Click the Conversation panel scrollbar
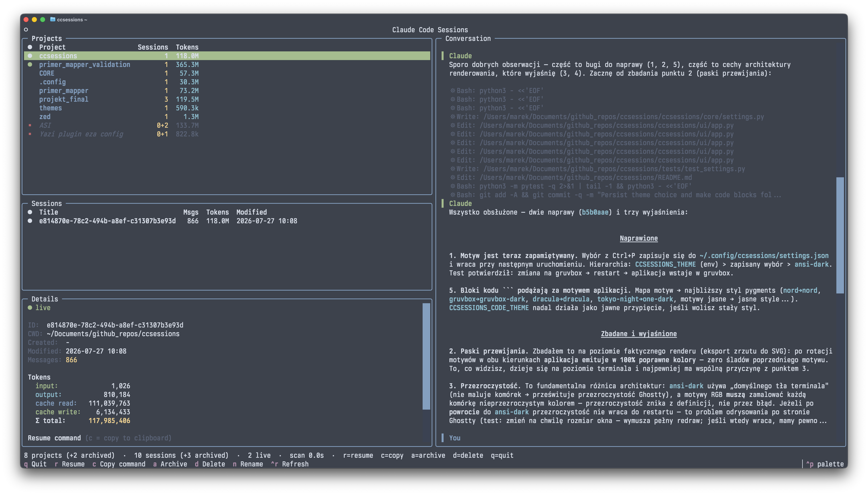 click(840, 235)
